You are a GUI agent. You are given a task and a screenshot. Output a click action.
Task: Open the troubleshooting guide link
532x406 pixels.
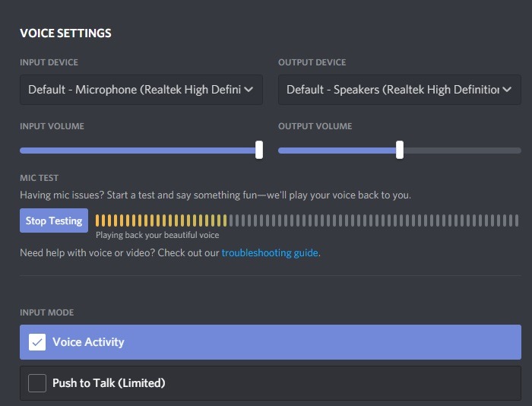pyautogui.click(x=270, y=253)
